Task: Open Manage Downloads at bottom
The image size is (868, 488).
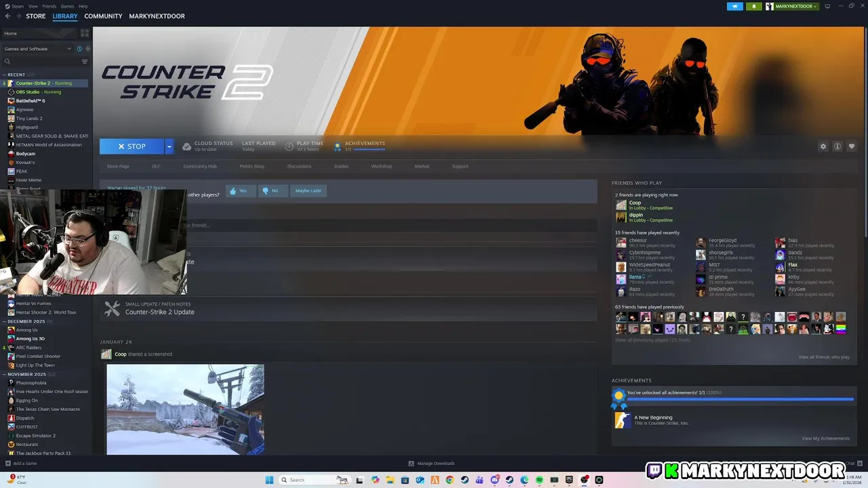Action: [x=431, y=464]
